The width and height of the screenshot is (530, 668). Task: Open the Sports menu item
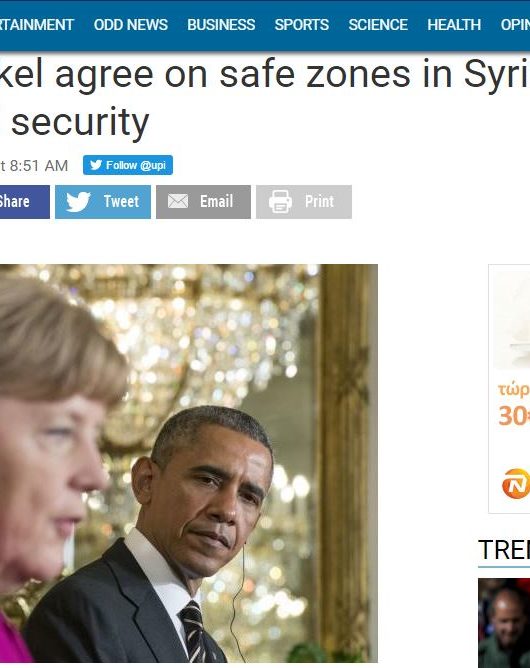click(302, 25)
